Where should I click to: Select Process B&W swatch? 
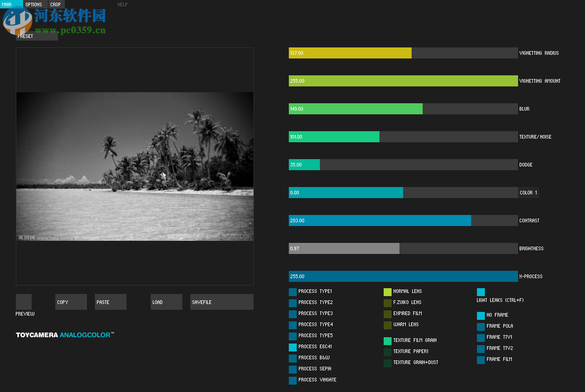pos(293,358)
